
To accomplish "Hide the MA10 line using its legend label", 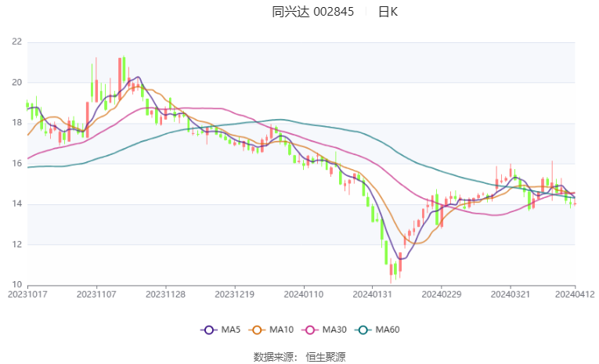I will pos(281,330).
